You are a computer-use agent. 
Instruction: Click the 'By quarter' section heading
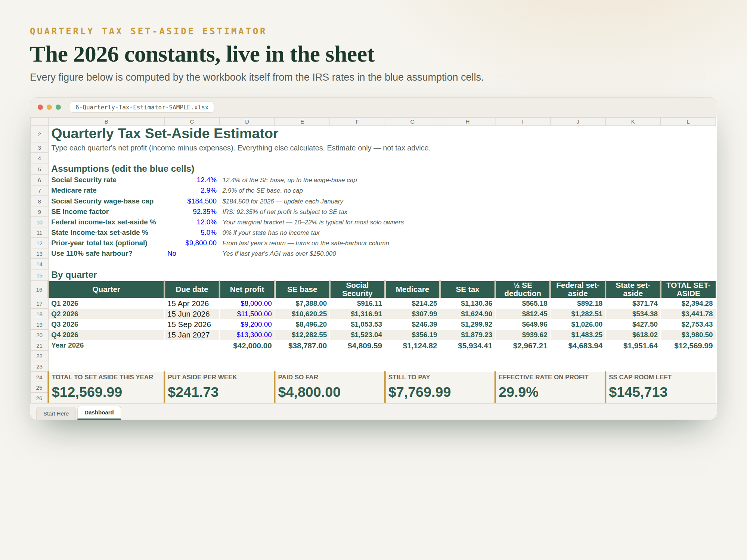point(74,275)
